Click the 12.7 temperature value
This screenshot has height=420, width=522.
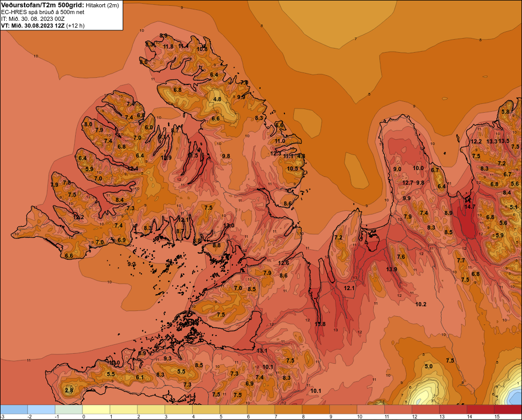pos(408,183)
